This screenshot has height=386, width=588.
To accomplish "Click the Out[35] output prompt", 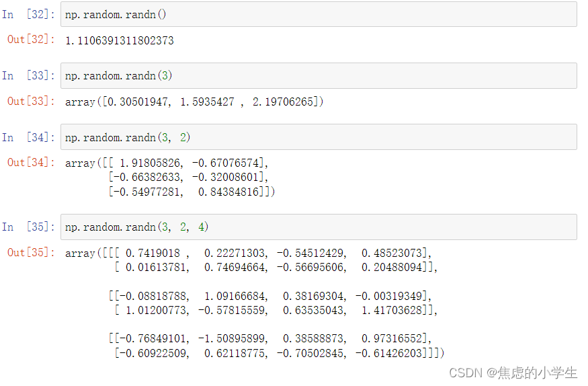I will click(31, 253).
